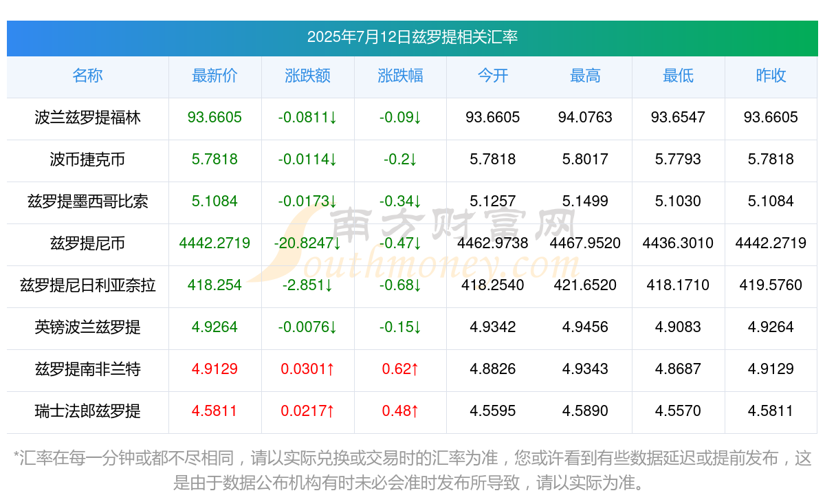Select the row name 兹罗提南非兰特

[x=87, y=369]
